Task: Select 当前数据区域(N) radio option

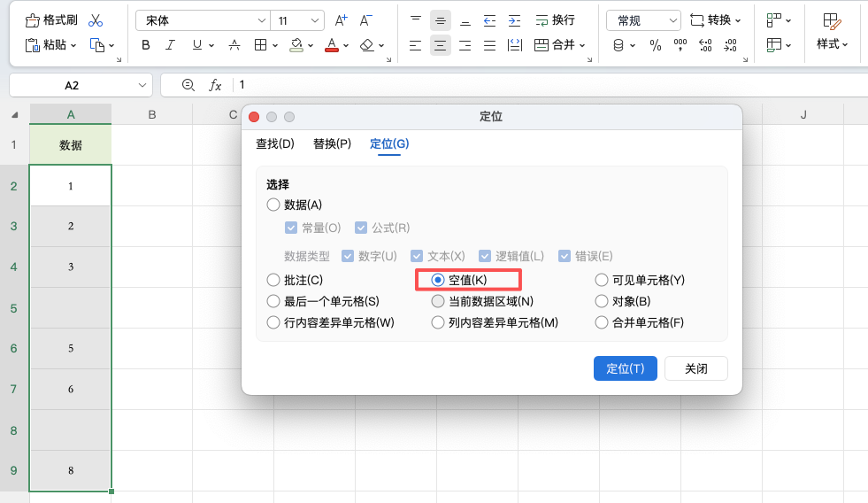Action: click(x=438, y=301)
